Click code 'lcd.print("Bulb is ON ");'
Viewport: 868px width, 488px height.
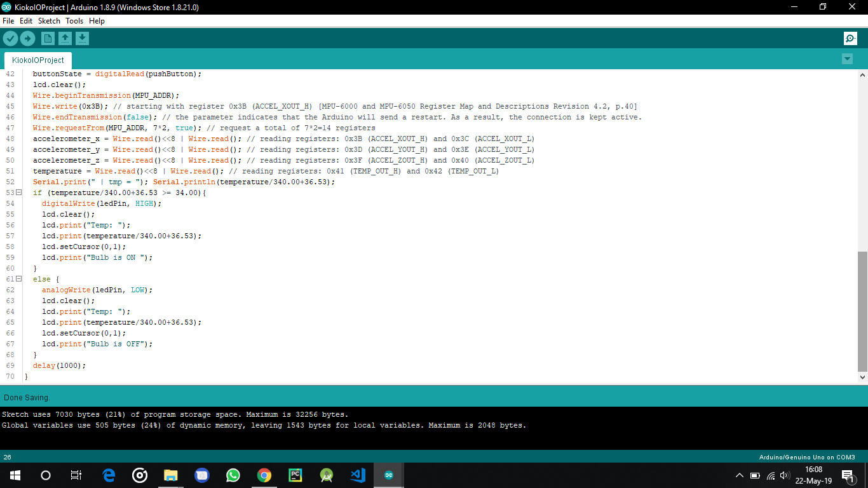tap(97, 257)
